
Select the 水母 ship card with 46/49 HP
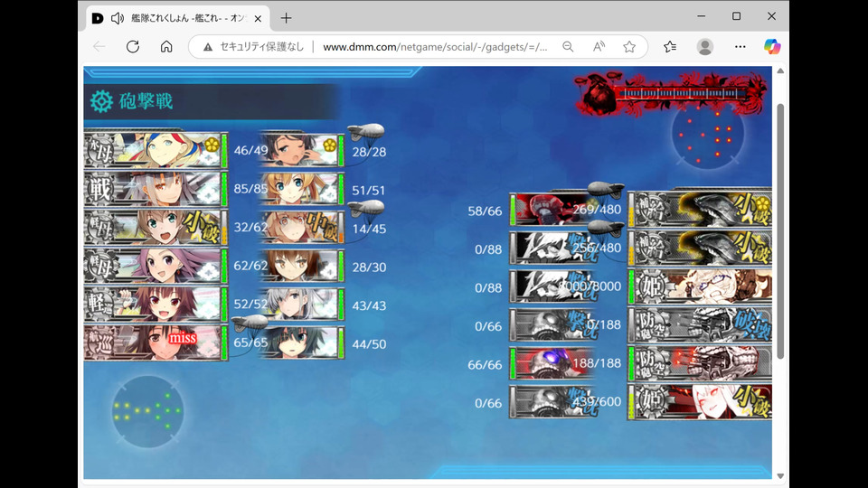click(x=156, y=150)
